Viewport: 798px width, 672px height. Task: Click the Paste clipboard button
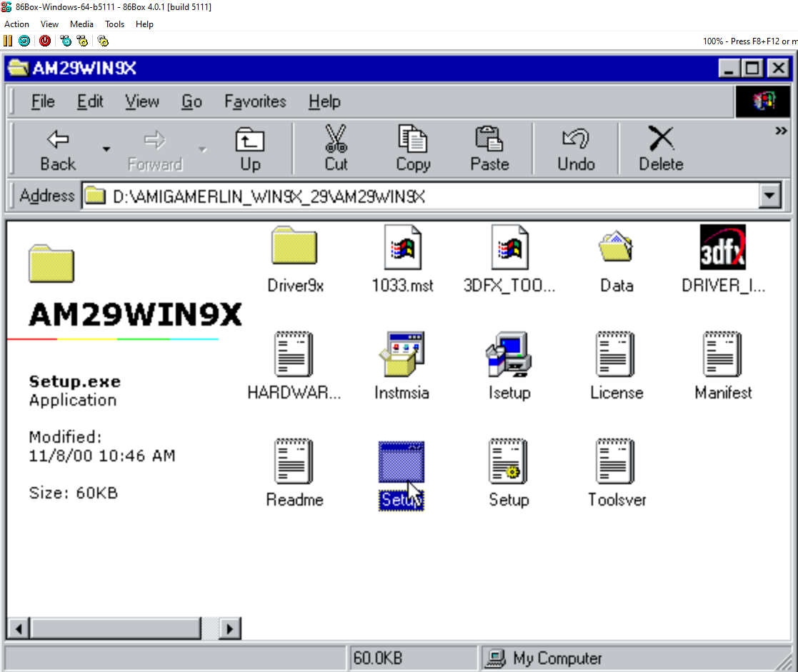coord(489,149)
